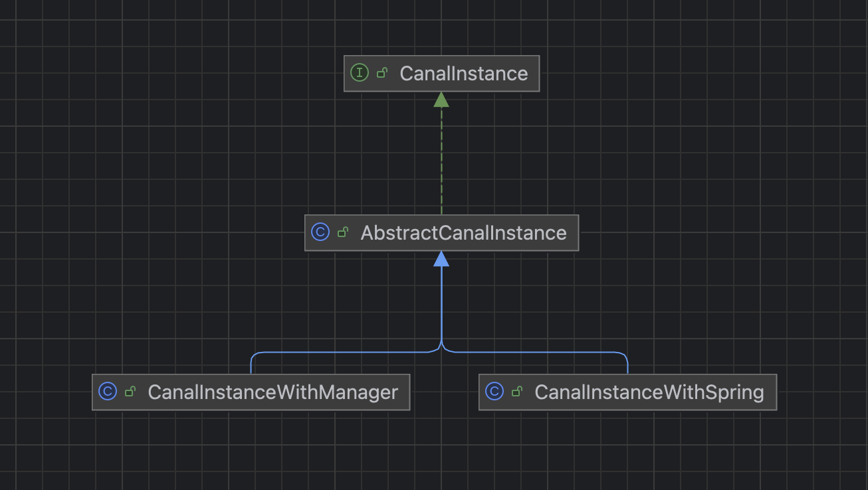The width and height of the screenshot is (868, 490).
Task: Select the CanalInstanceWithSpring node label
Action: (x=649, y=392)
